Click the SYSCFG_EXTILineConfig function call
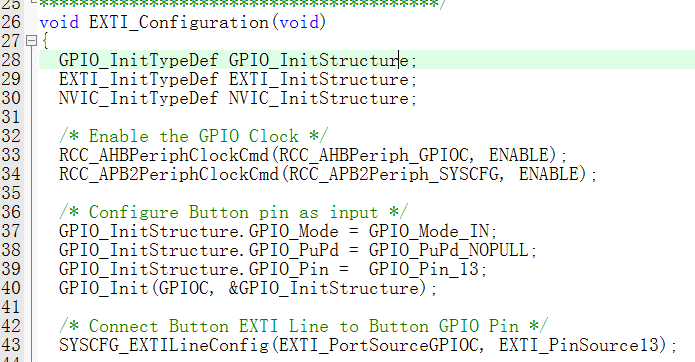The height and width of the screenshot is (362, 695). pyautogui.click(x=164, y=345)
